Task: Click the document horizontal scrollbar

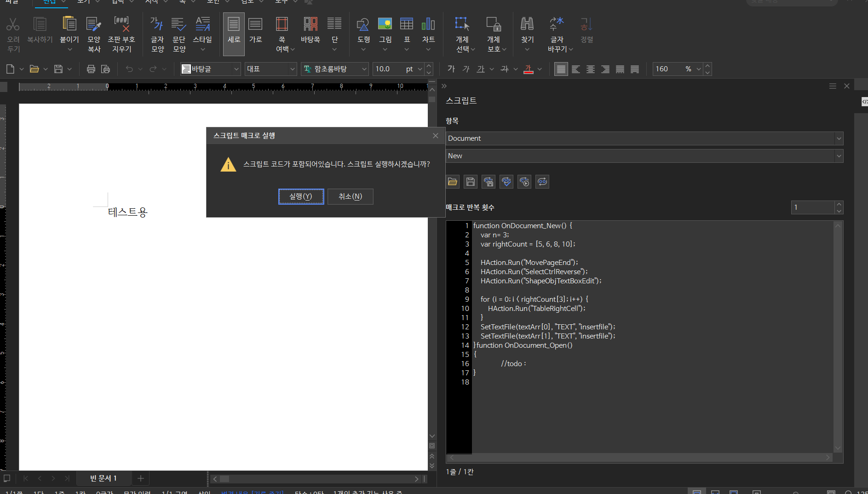Action: pos(316,479)
